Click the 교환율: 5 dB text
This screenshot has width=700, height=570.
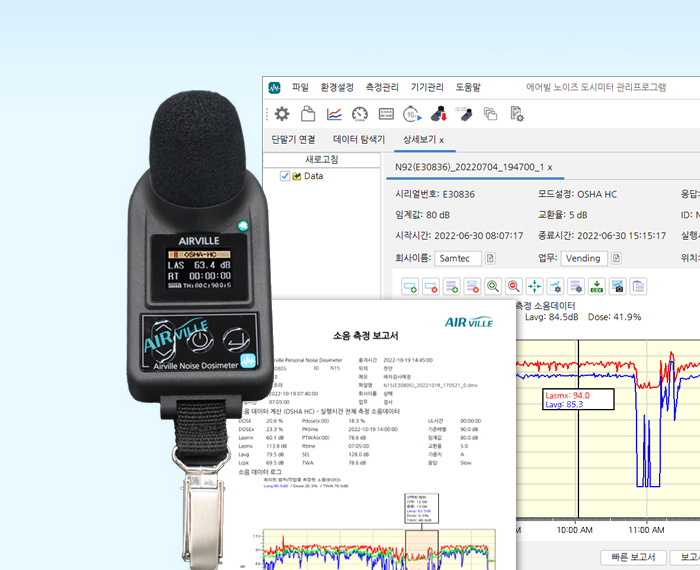pos(562,215)
